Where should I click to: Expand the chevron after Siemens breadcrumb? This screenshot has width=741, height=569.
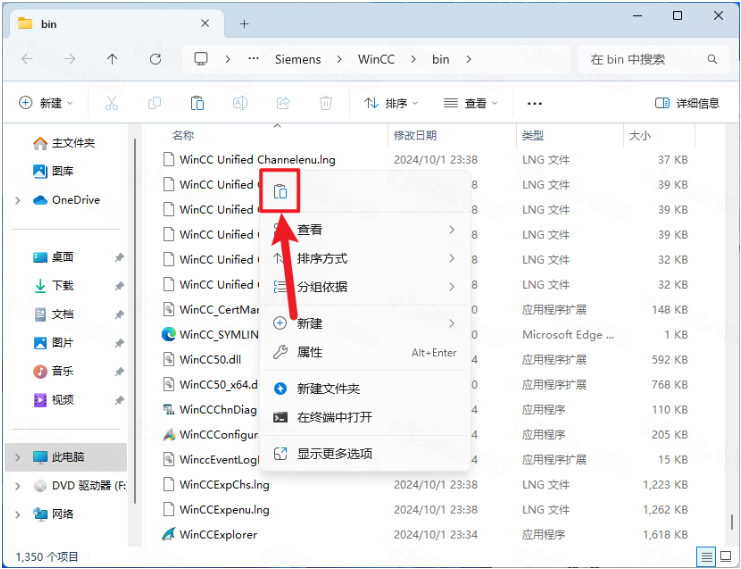click(339, 59)
